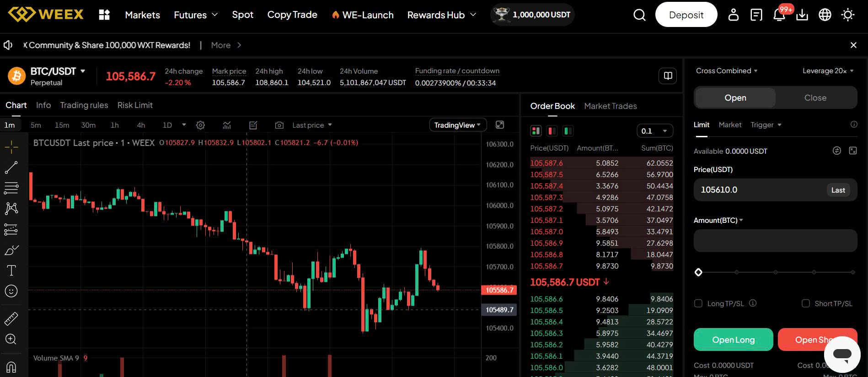Select the pattern drawing tool

[x=11, y=209]
